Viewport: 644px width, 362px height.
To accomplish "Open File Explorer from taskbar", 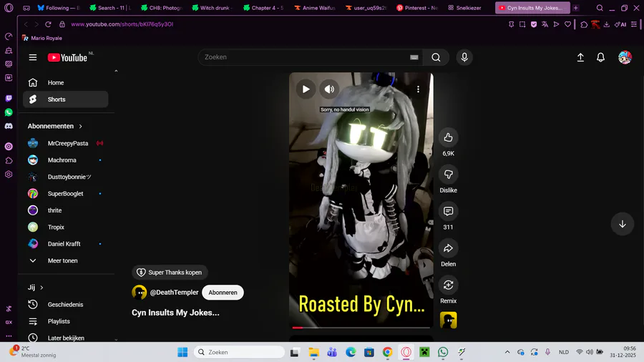I will coord(314,352).
